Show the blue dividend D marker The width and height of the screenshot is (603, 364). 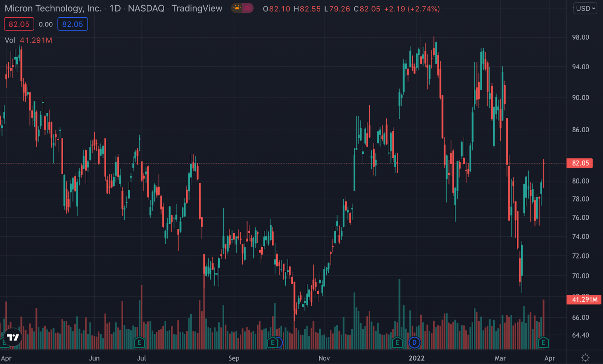(x=414, y=343)
